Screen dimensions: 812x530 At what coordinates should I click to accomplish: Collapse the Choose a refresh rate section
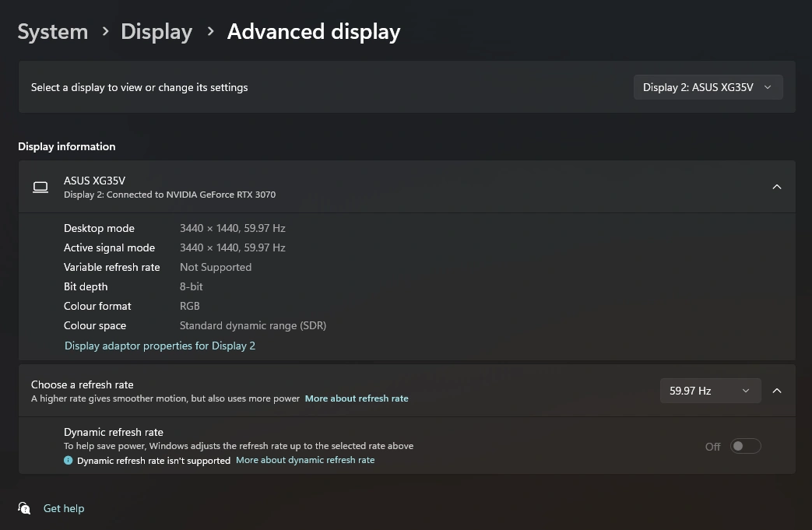[x=776, y=391]
